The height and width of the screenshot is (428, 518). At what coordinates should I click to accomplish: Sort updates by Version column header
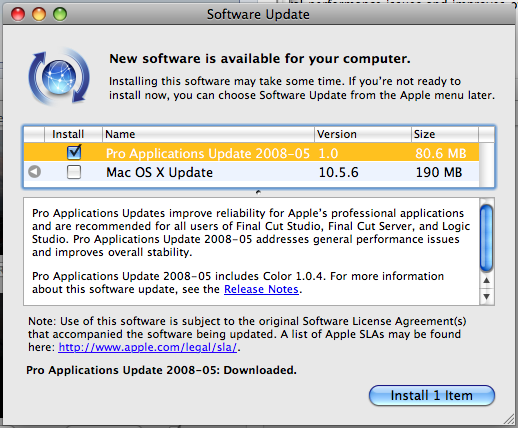pyautogui.click(x=363, y=134)
